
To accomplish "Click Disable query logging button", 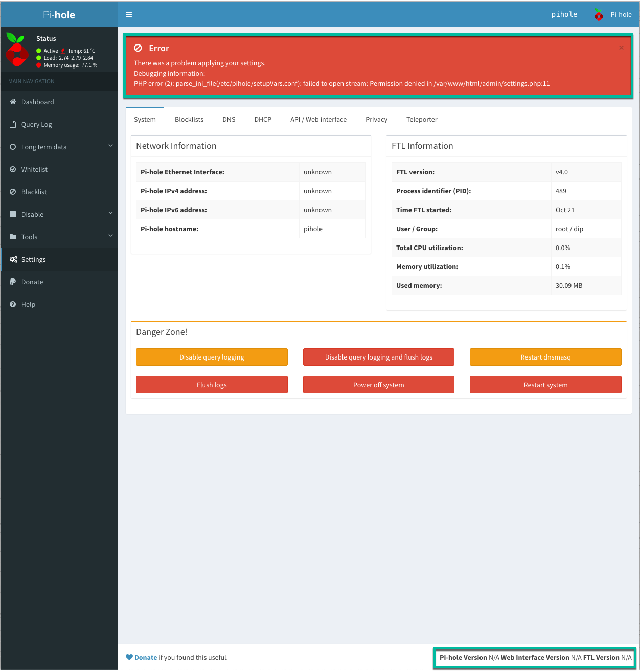I will tap(212, 357).
